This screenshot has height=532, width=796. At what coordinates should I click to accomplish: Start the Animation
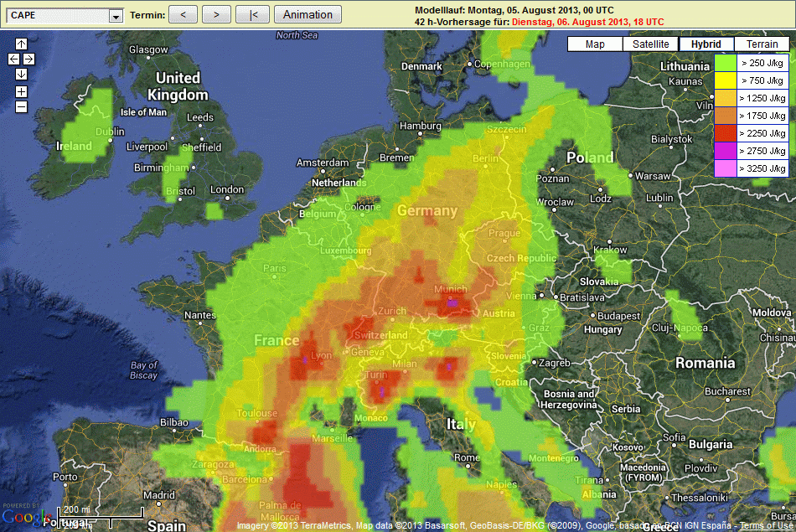click(x=308, y=14)
